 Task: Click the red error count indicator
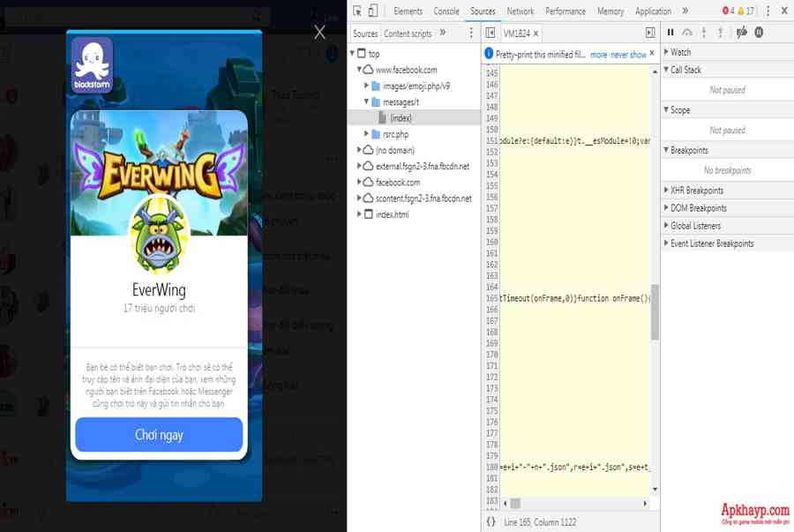click(728, 11)
